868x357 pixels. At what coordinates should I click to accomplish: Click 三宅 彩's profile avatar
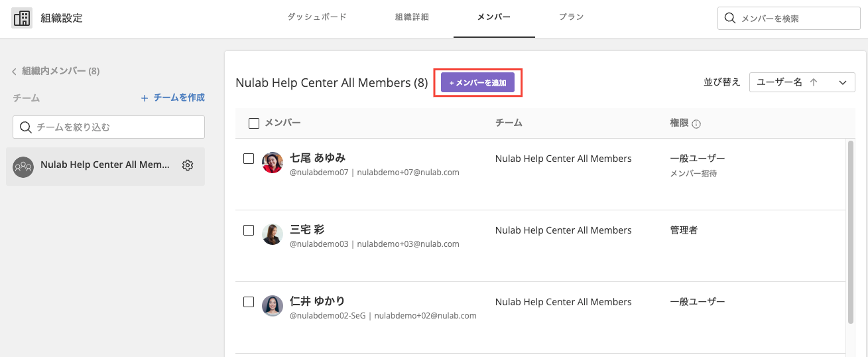point(273,234)
